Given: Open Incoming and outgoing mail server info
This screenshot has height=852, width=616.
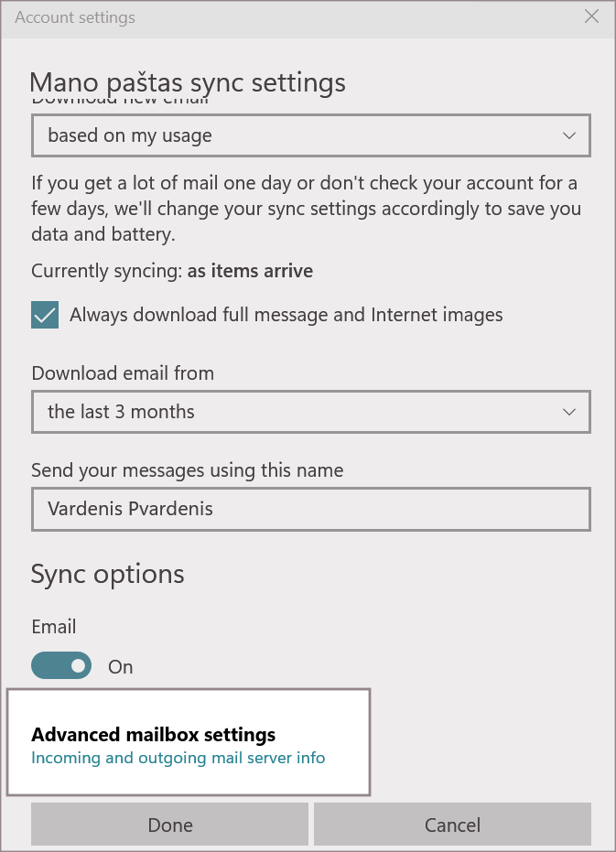Looking at the screenshot, I should pyautogui.click(x=178, y=758).
